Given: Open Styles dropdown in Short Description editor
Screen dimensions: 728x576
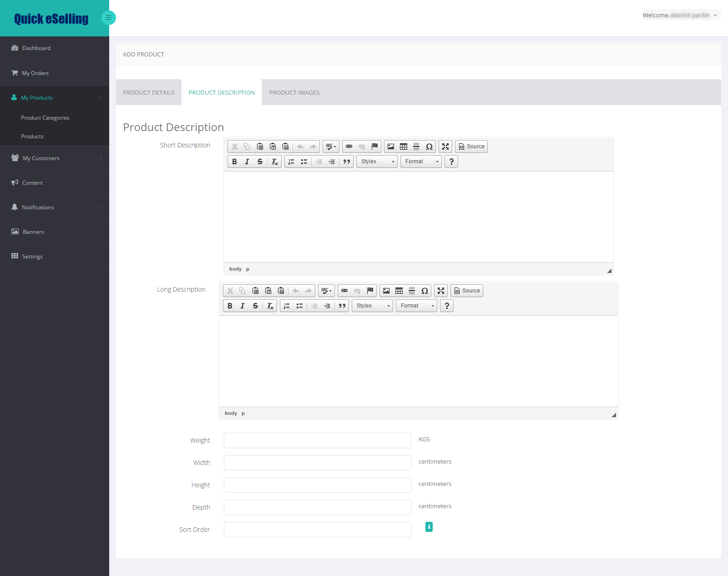Looking at the screenshot, I should [377, 162].
